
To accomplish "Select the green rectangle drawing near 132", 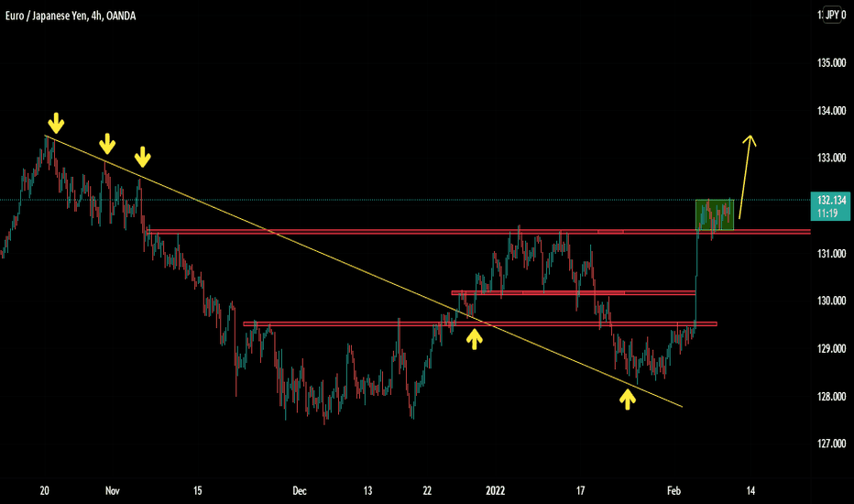I will [x=715, y=214].
